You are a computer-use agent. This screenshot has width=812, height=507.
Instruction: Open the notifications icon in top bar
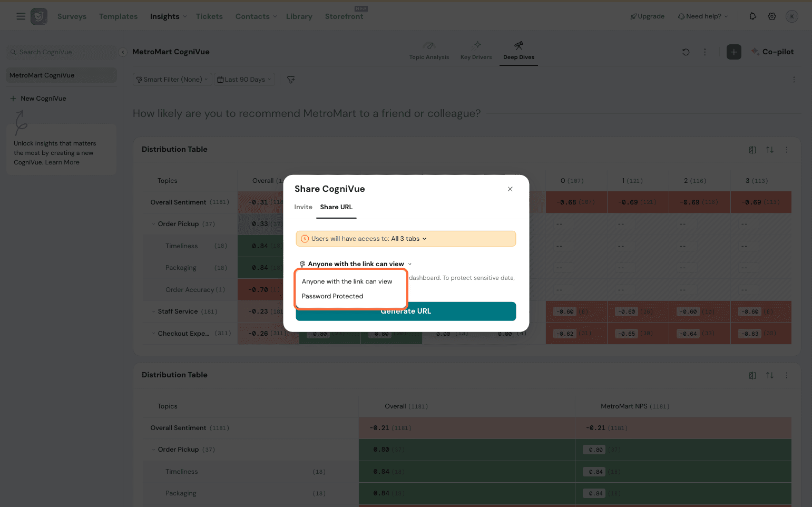[753, 16]
